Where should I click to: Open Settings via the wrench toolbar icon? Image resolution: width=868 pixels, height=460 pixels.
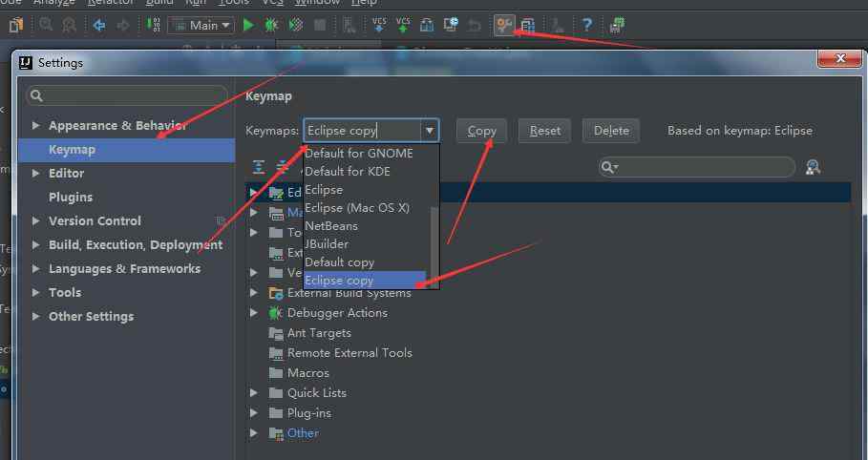point(504,25)
